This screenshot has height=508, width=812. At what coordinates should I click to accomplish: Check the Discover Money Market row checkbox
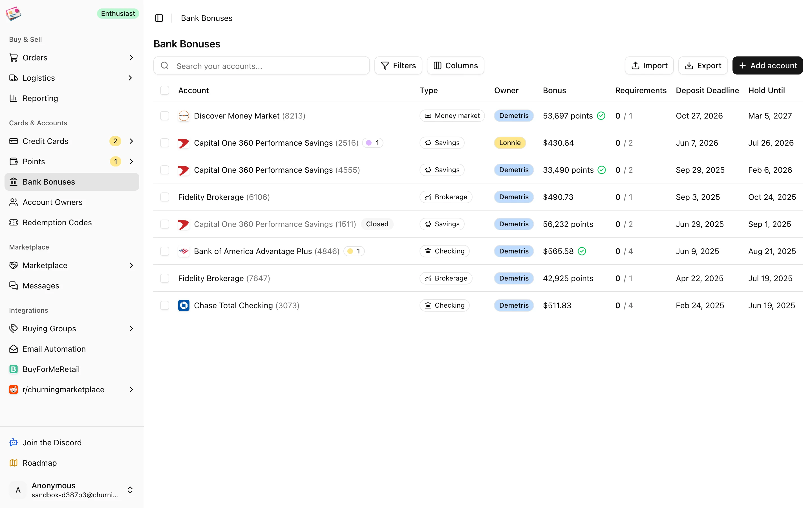pos(164,116)
